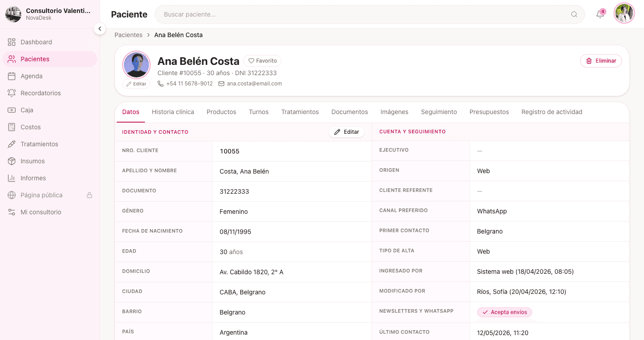The image size is (644, 340).
Task: Click the email envelope icon
Action: 221,84
